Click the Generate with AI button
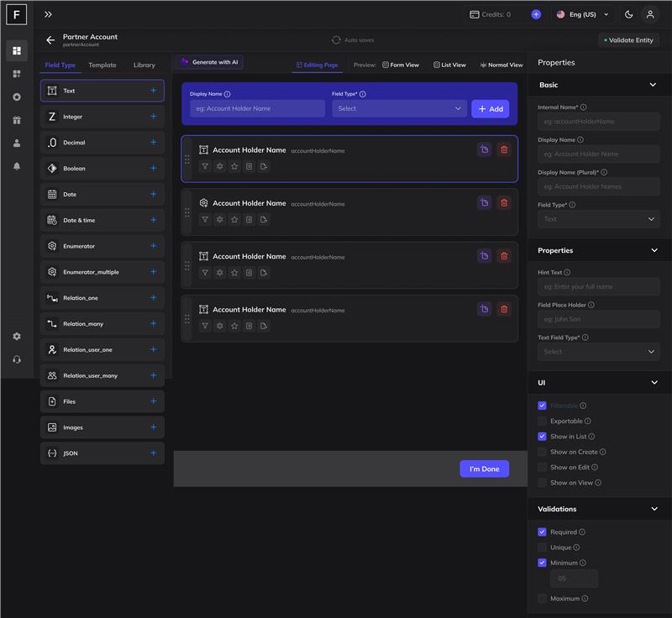The width and height of the screenshot is (672, 618). point(209,62)
